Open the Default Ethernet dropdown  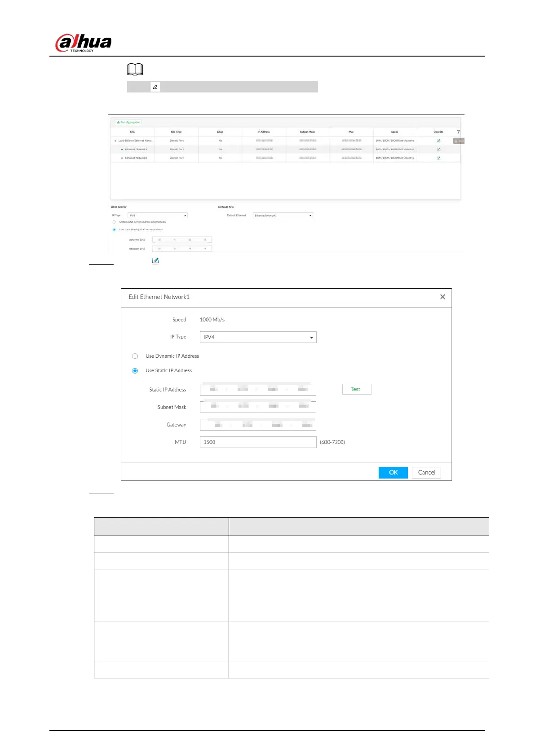point(283,215)
